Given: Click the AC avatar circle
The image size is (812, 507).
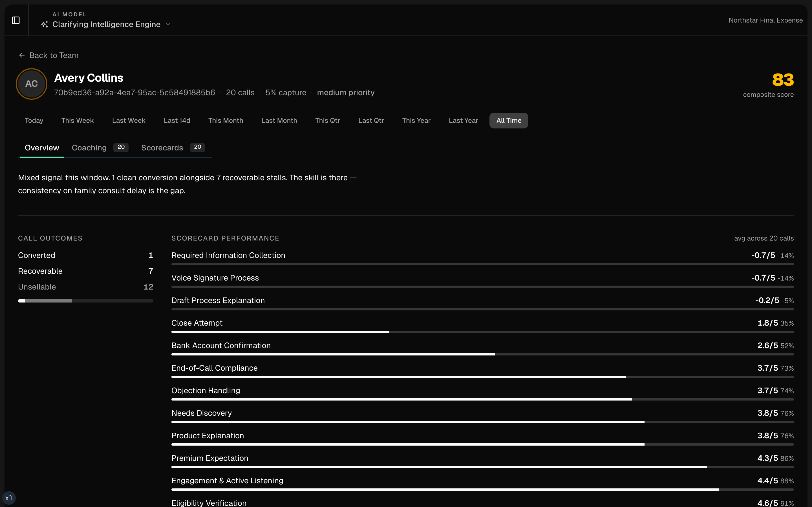Looking at the screenshot, I should (32, 84).
